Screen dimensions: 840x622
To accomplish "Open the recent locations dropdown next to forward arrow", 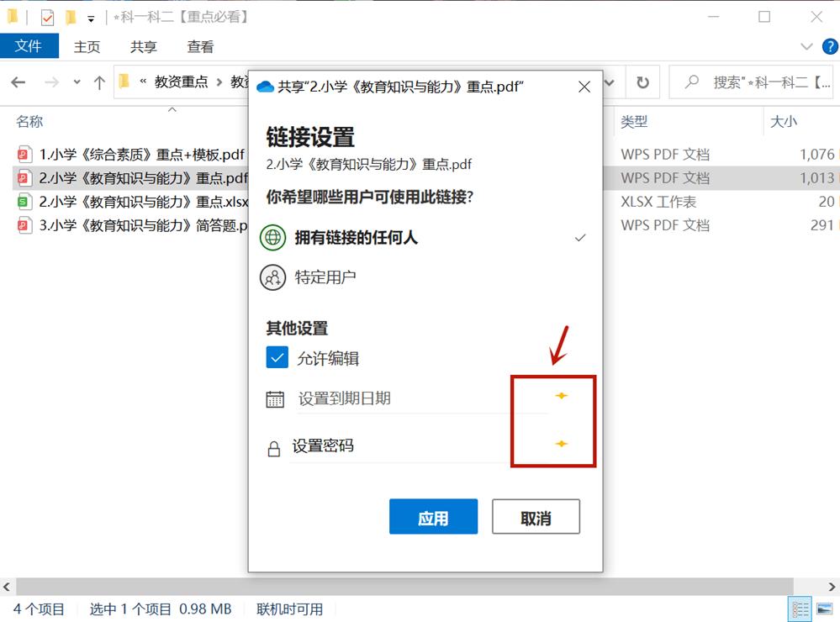I will 77,82.
